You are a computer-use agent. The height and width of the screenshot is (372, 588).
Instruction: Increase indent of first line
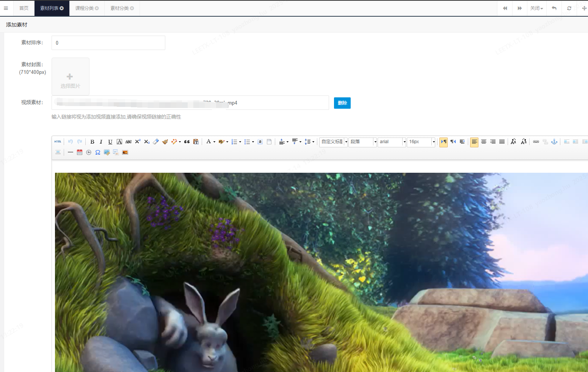(462, 142)
